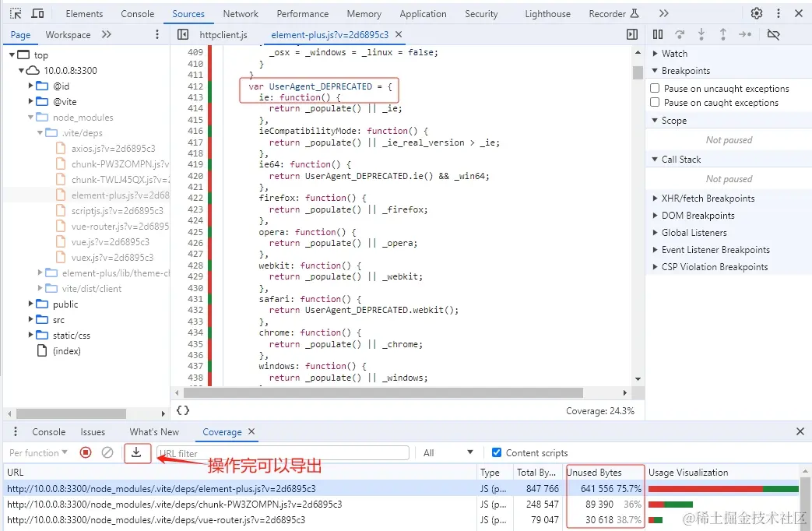The image size is (812, 531).
Task: Collapse the top frame tree node
Action: point(12,55)
